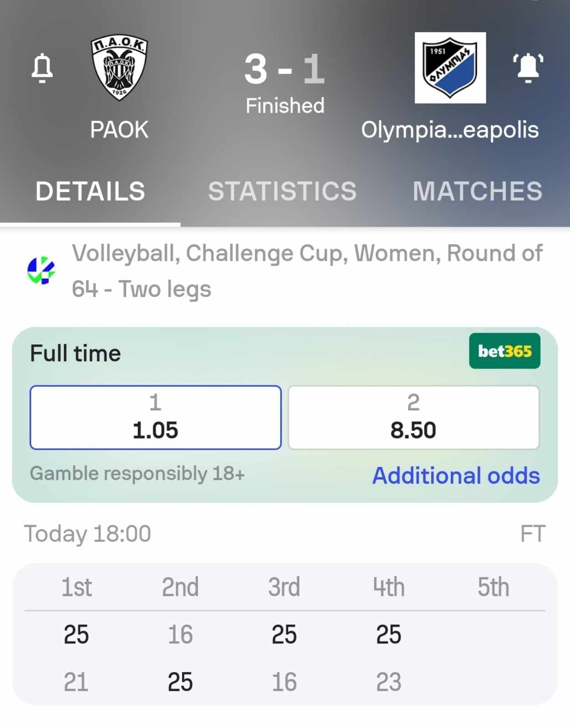The image size is (570, 728).
Task: Tap the Olympia...eapolis team name
Action: [x=450, y=130]
